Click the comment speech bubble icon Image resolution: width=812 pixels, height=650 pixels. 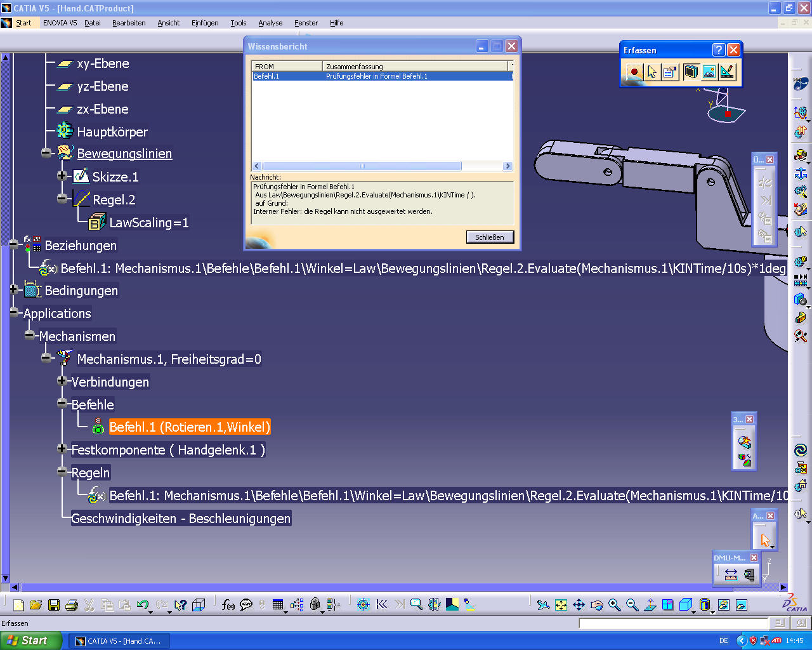coord(246,605)
